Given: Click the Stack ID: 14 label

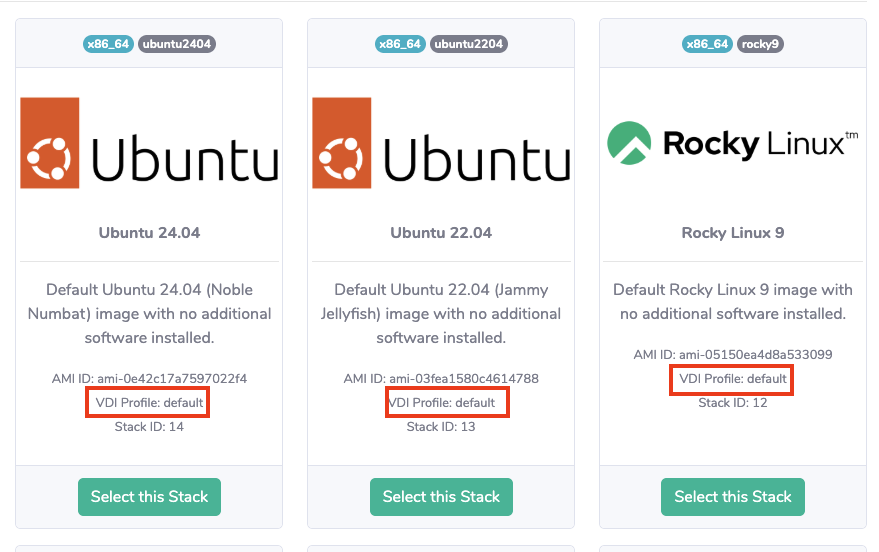Looking at the screenshot, I should click(x=149, y=427).
